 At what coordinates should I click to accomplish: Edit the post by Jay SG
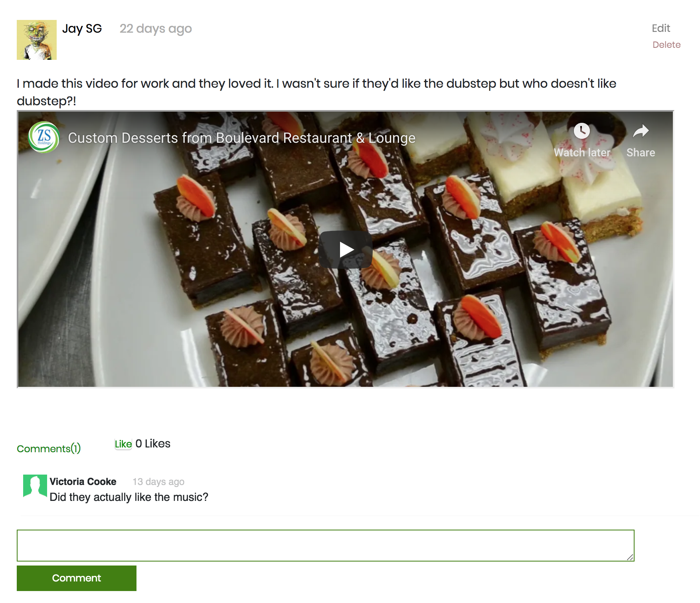pos(661,28)
